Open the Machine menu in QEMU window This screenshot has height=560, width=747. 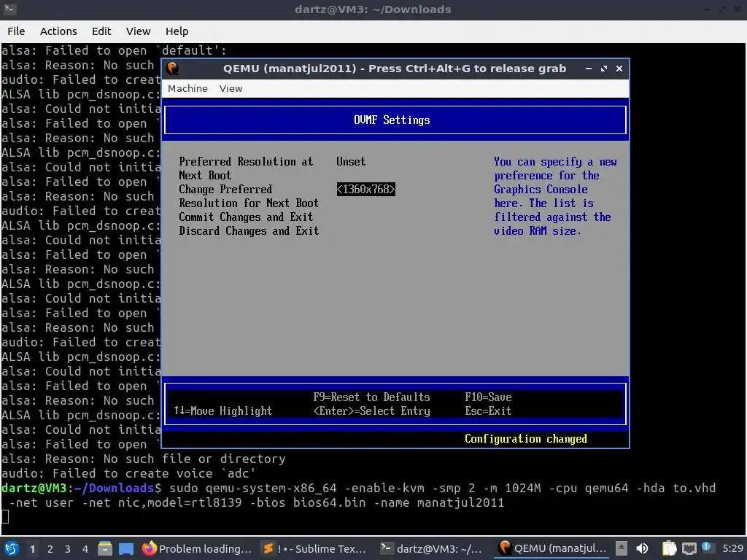click(x=187, y=88)
